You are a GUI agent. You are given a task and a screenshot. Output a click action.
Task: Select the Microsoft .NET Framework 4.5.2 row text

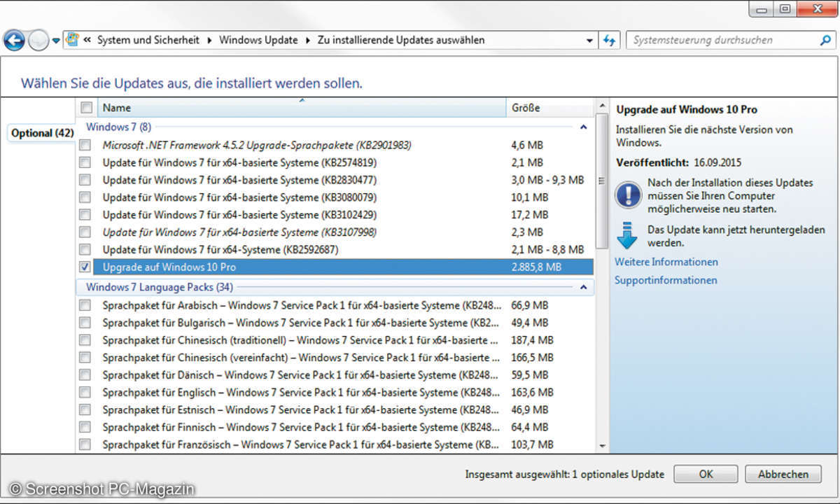[x=257, y=146]
